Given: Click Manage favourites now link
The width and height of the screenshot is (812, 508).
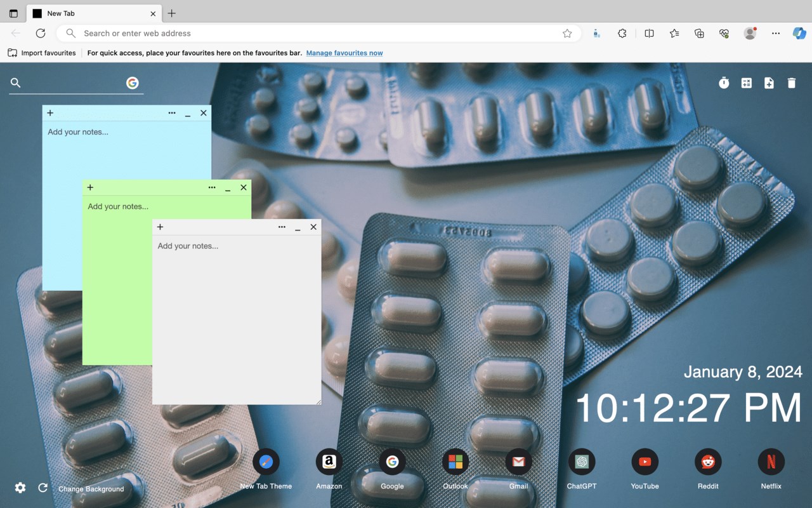Looking at the screenshot, I should 344,53.
